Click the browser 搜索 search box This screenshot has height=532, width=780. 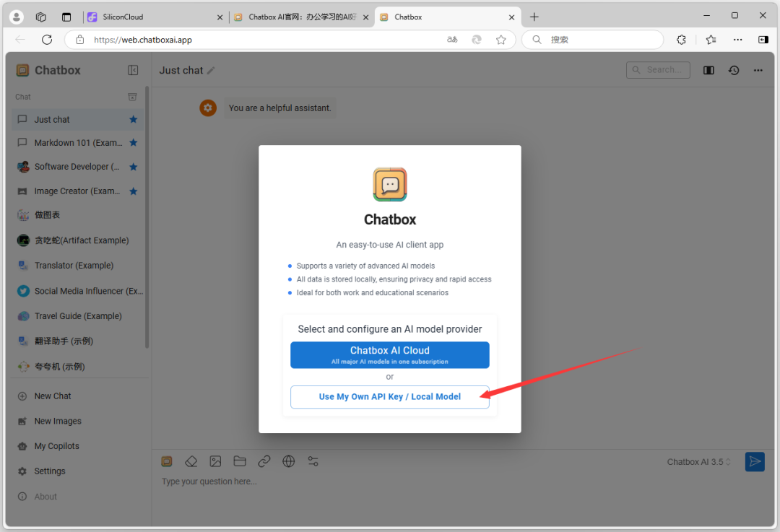pos(592,39)
